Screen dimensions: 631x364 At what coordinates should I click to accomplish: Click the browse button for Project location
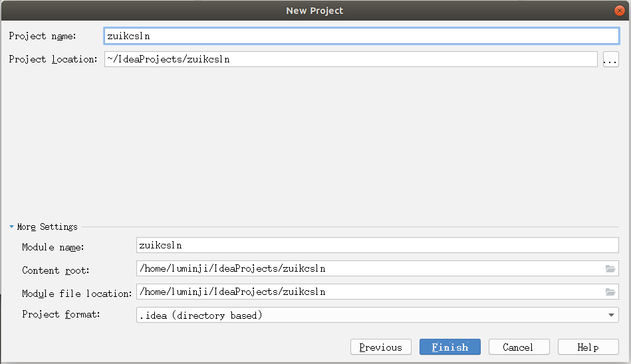pyautogui.click(x=610, y=60)
